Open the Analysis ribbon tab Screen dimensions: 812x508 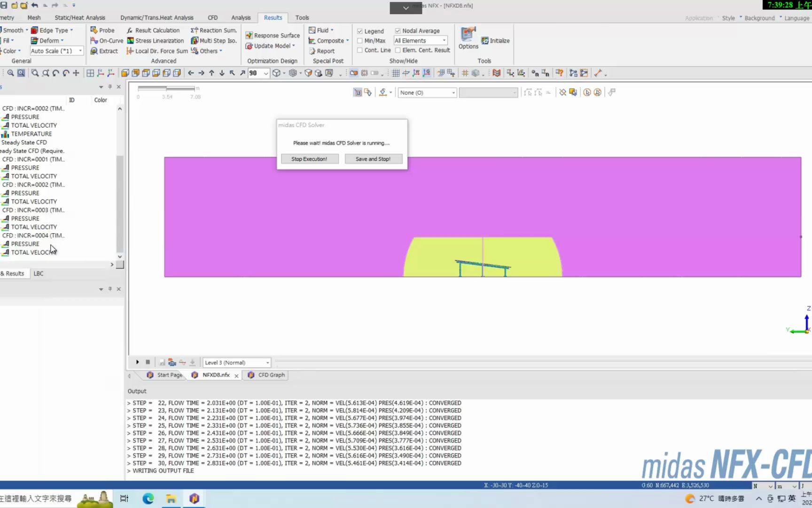241,17
